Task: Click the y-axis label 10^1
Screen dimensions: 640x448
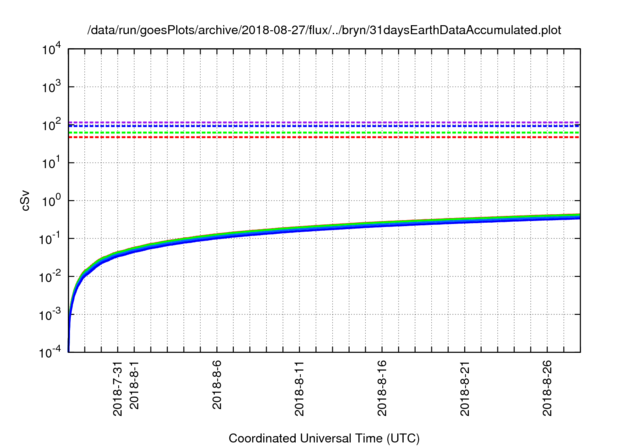Action: point(52,162)
